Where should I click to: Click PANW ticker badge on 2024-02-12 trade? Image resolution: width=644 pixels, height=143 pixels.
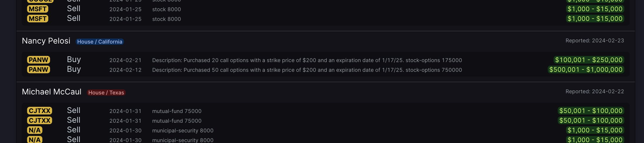tap(38, 70)
